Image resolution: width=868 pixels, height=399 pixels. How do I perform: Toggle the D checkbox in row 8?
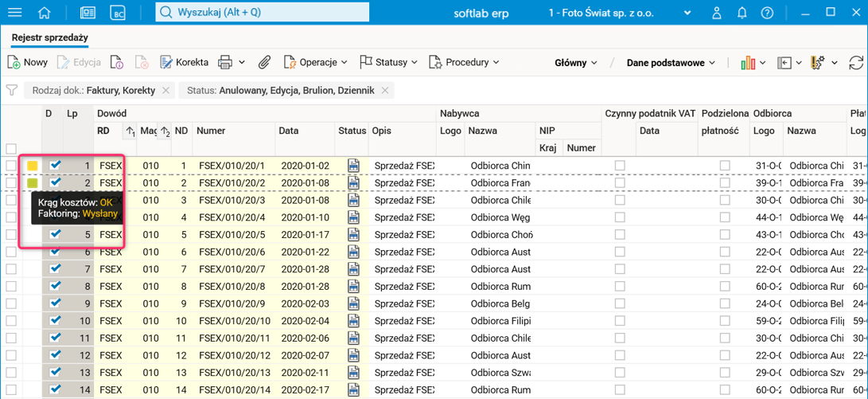pyautogui.click(x=55, y=285)
